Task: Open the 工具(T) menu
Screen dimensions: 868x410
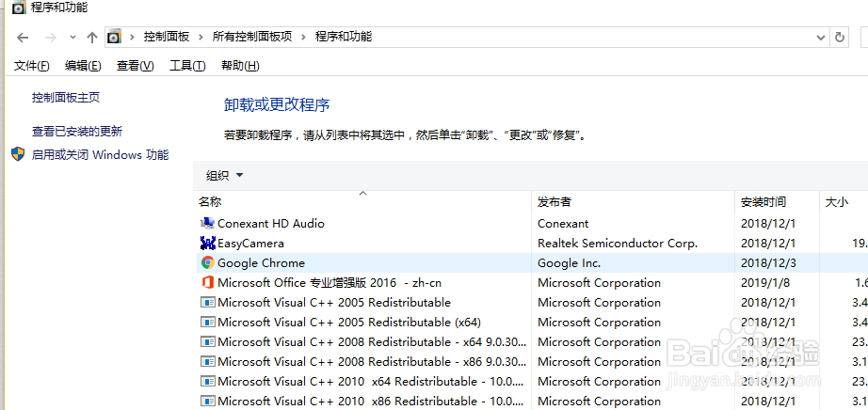Action: point(187,66)
